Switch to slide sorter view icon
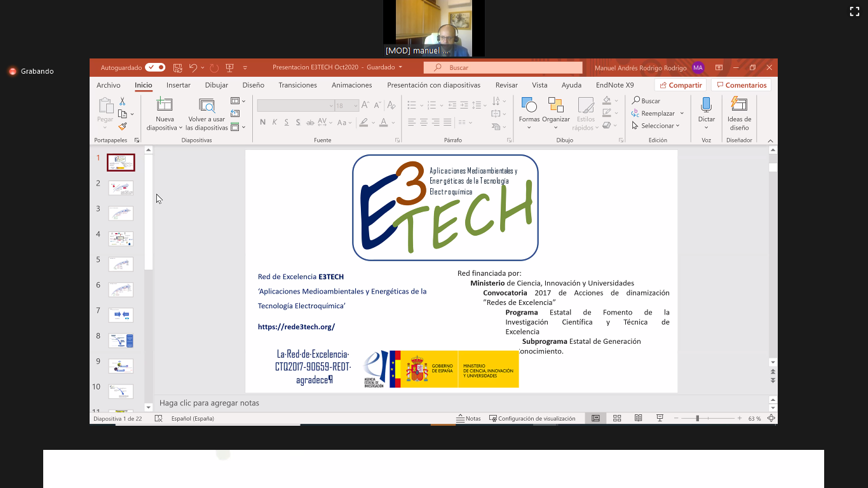868x488 pixels. point(617,418)
